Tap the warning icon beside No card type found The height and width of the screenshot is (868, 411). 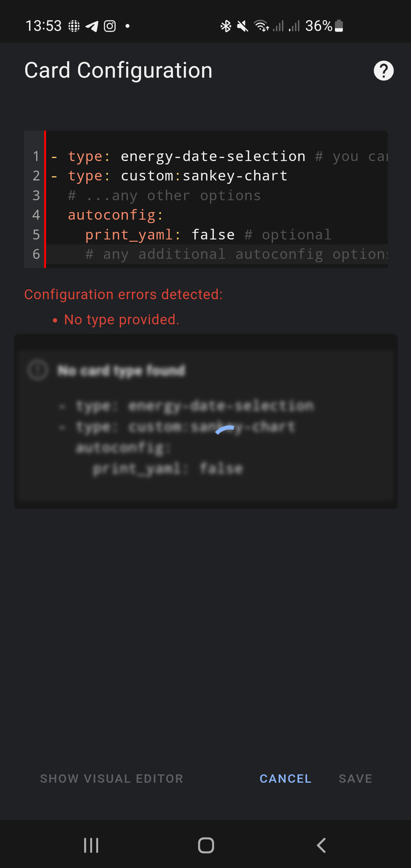point(38,369)
